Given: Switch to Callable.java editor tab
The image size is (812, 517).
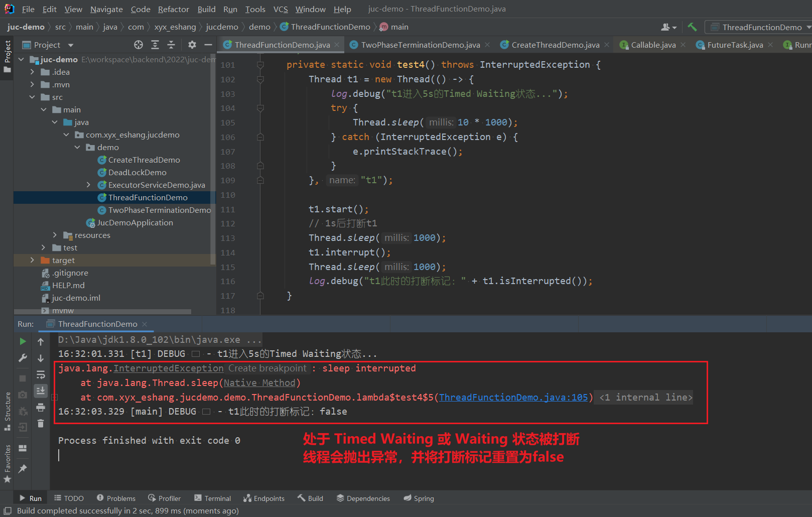Looking at the screenshot, I should click(x=653, y=45).
